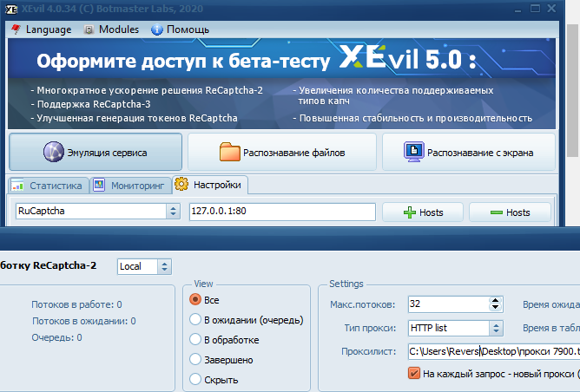Switch to the Мониторинг tab
The image size is (580, 392).
pyautogui.click(x=130, y=185)
